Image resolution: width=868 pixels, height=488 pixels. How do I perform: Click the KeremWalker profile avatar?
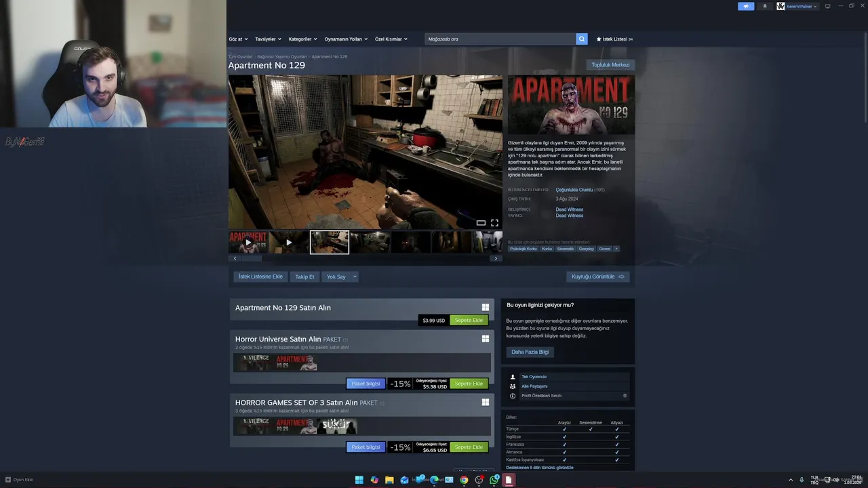pos(781,6)
